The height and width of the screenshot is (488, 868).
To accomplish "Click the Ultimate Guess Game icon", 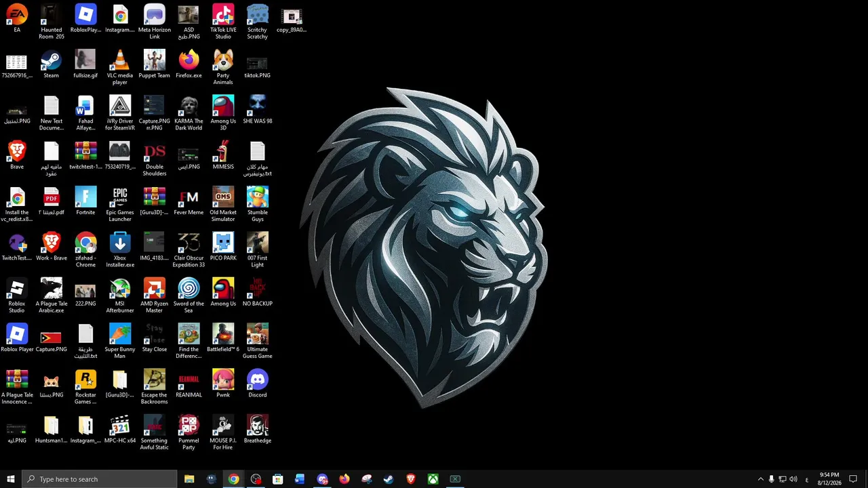I will click(x=258, y=340).
